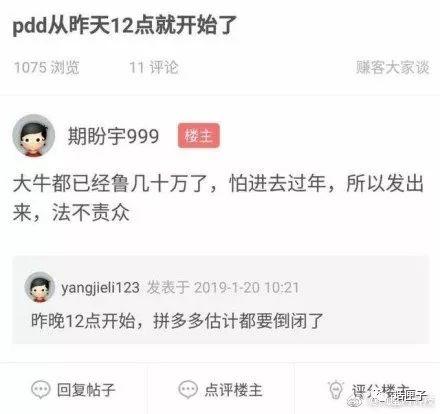This screenshot has width=440, height=414.
Task: Tap the lightbulb rating icon
Action: coord(335,389)
